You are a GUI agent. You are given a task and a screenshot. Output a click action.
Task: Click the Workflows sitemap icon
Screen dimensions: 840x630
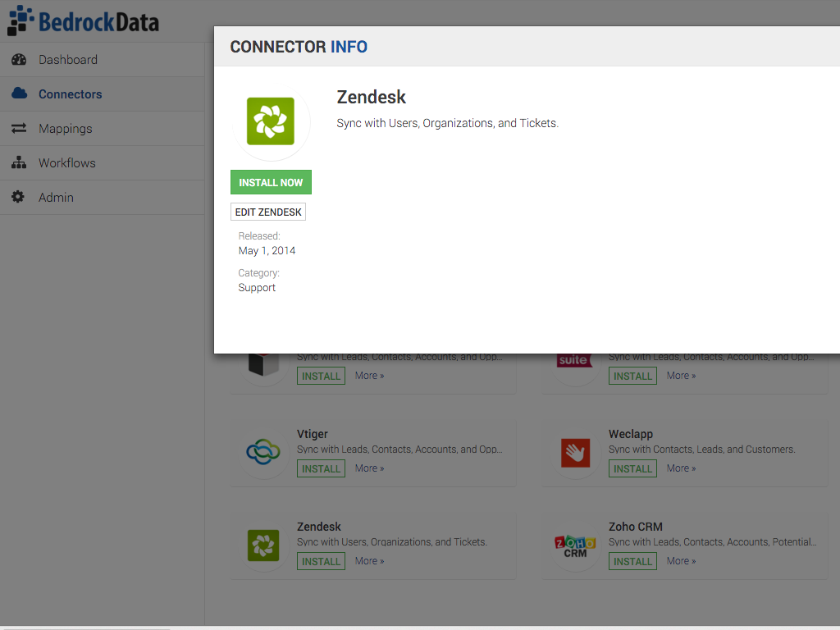pyautogui.click(x=19, y=163)
